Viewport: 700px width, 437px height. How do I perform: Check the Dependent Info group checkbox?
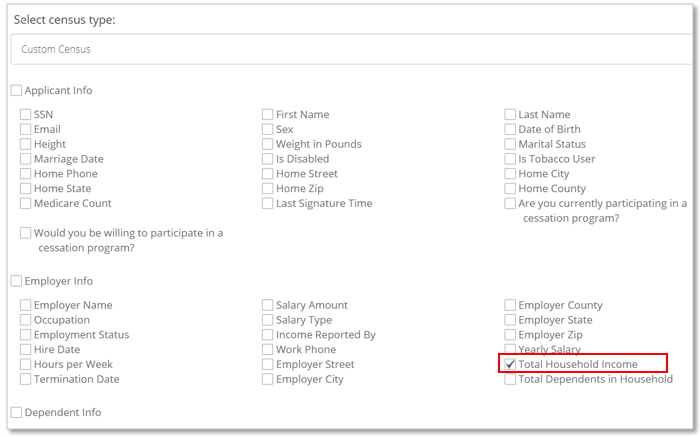pos(17,412)
